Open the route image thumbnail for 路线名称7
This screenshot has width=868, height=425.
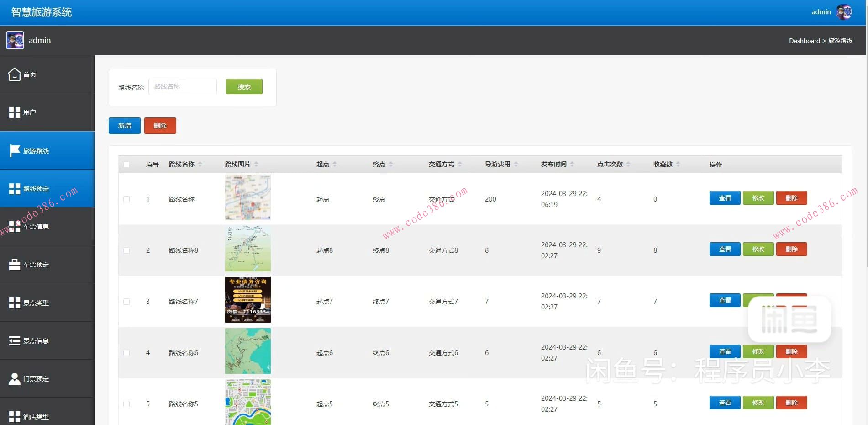[x=247, y=300]
